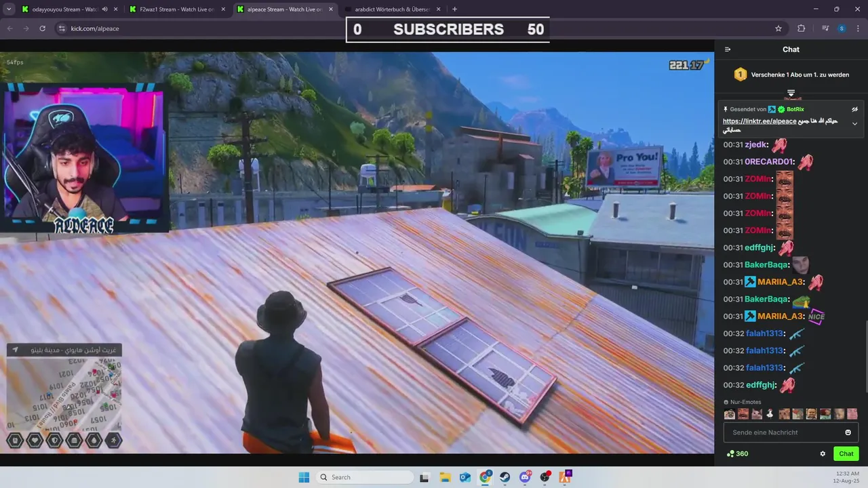Select the laughing man emote
Viewport: 868px width, 488px height.
coord(743,414)
